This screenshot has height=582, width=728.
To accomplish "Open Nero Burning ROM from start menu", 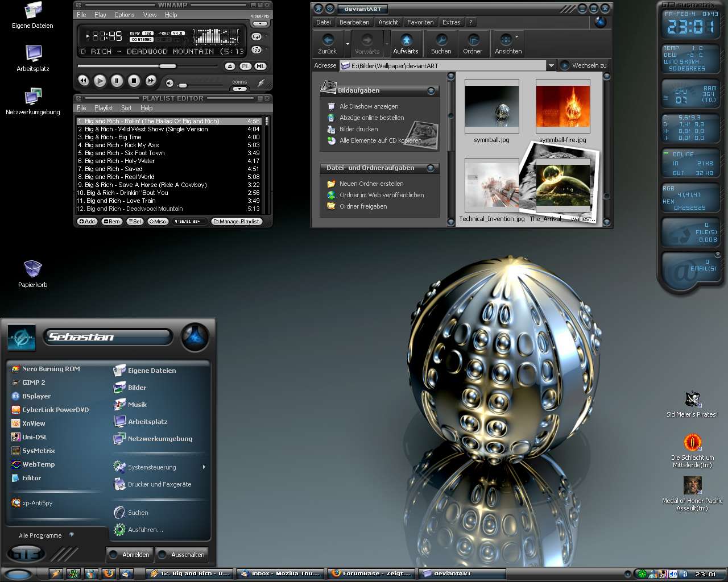I will pos(51,369).
